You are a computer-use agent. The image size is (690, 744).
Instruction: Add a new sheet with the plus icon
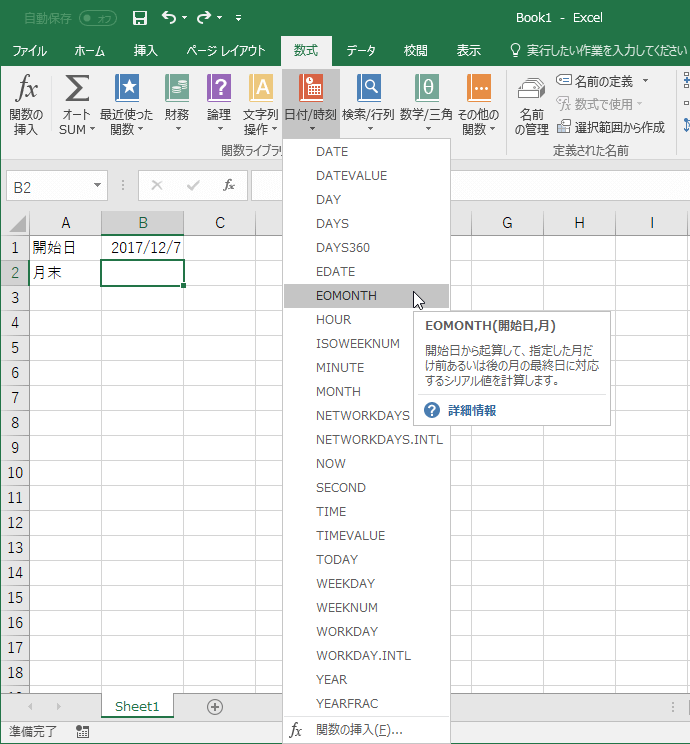point(215,707)
